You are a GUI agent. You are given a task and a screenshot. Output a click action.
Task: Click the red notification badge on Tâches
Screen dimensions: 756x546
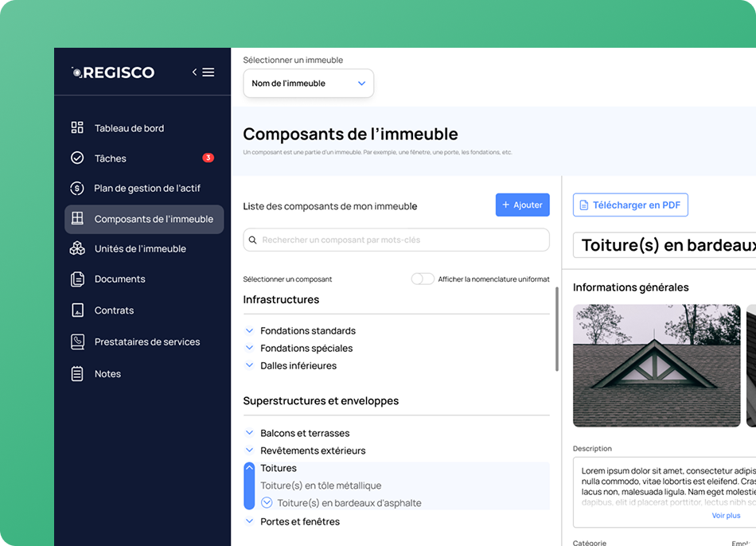[x=208, y=158]
